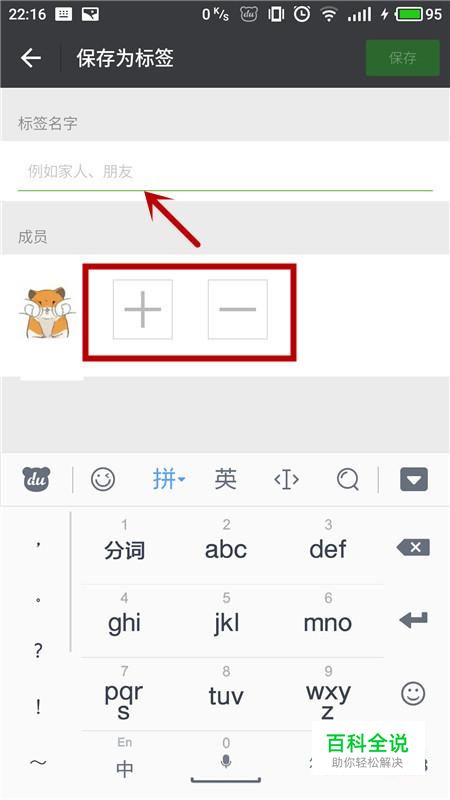Focus the 标签名字 input field
The height and width of the screenshot is (800, 450).
point(225,171)
